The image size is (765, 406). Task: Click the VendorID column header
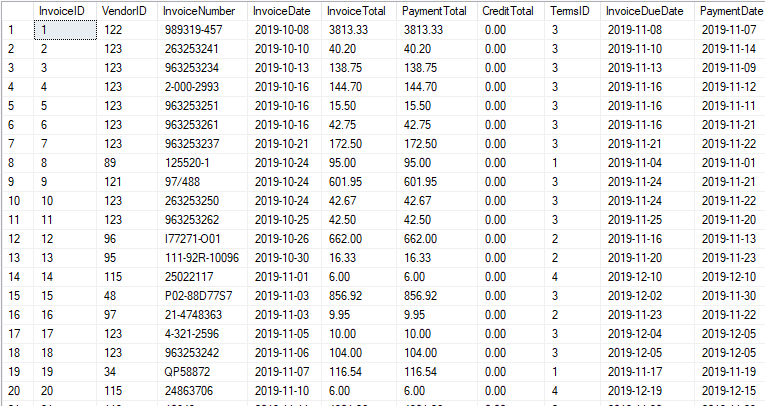click(x=127, y=11)
